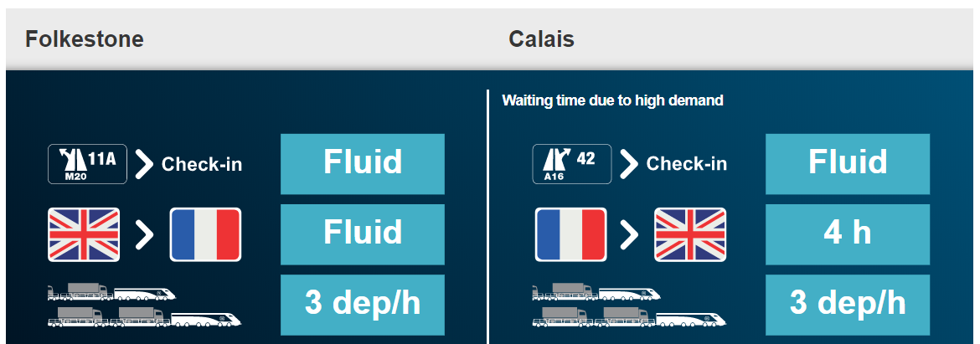Click the chevron before Calais Check-in
Screen dimensions: 980x344
(x=628, y=164)
